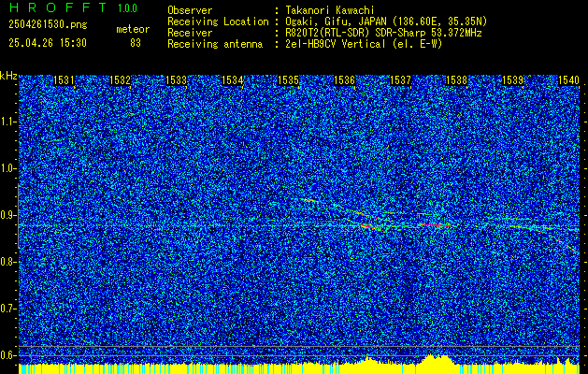Viewport: 588px width, 374px height.
Task: Click the 1533 time marker
Action: pyautogui.click(x=177, y=80)
